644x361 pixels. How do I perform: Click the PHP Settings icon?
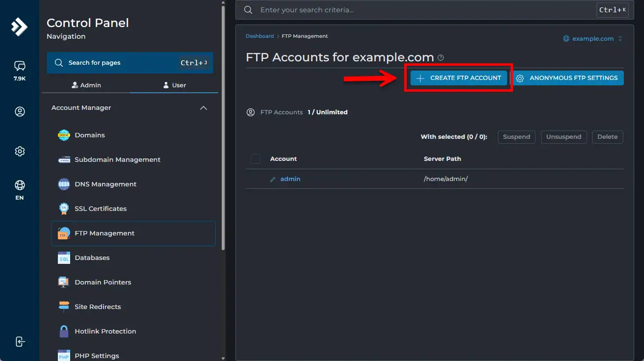pos(64,355)
